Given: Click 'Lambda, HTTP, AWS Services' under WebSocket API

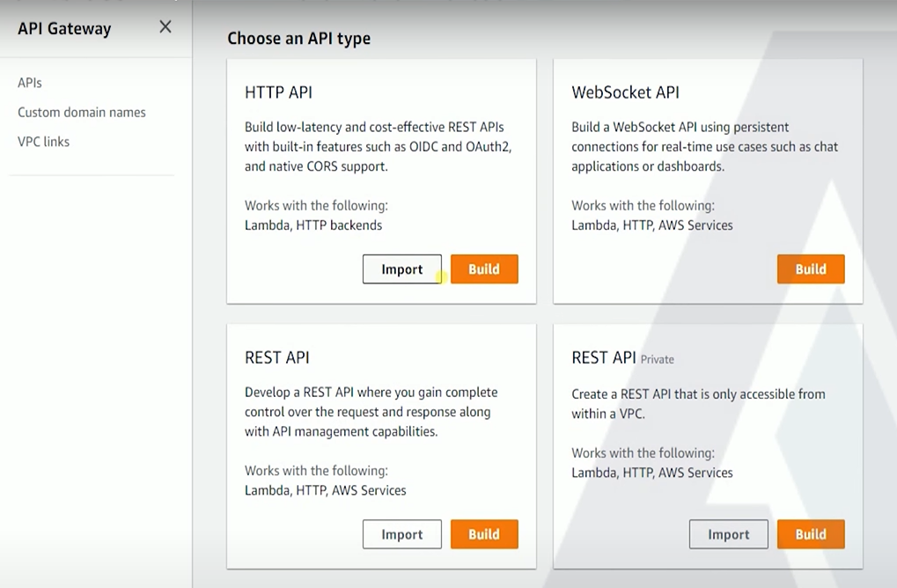Looking at the screenshot, I should (x=652, y=225).
